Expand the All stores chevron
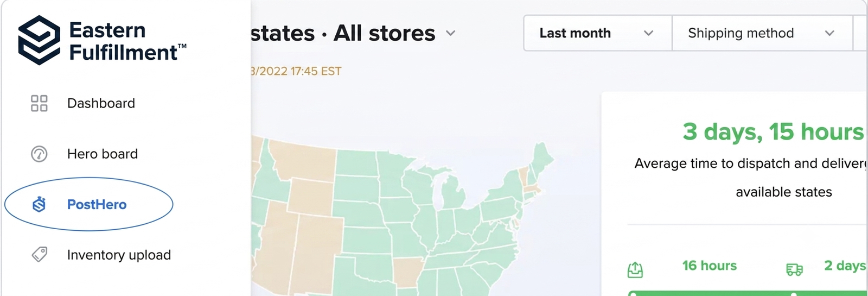 pos(450,33)
